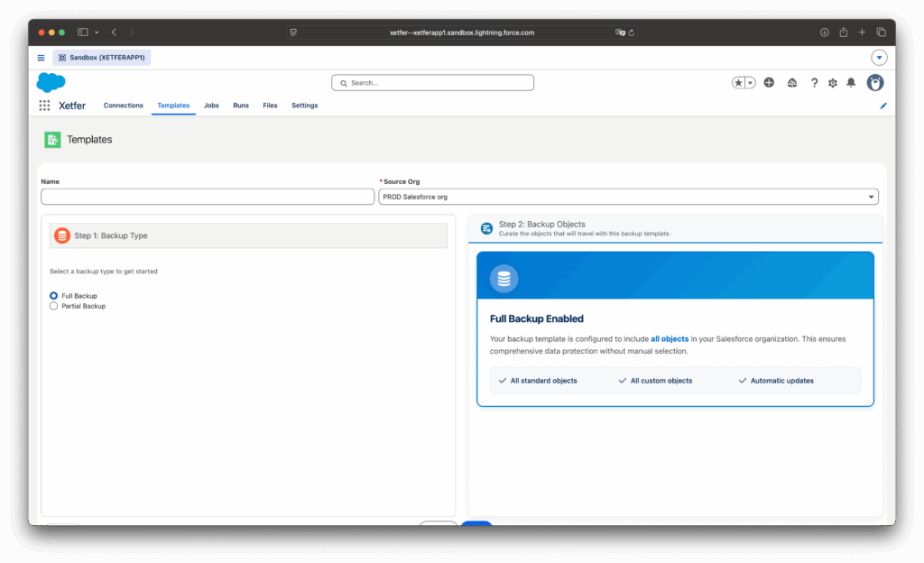This screenshot has height=563, width=924.
Task: Open the Help question mark icon
Action: tap(814, 83)
